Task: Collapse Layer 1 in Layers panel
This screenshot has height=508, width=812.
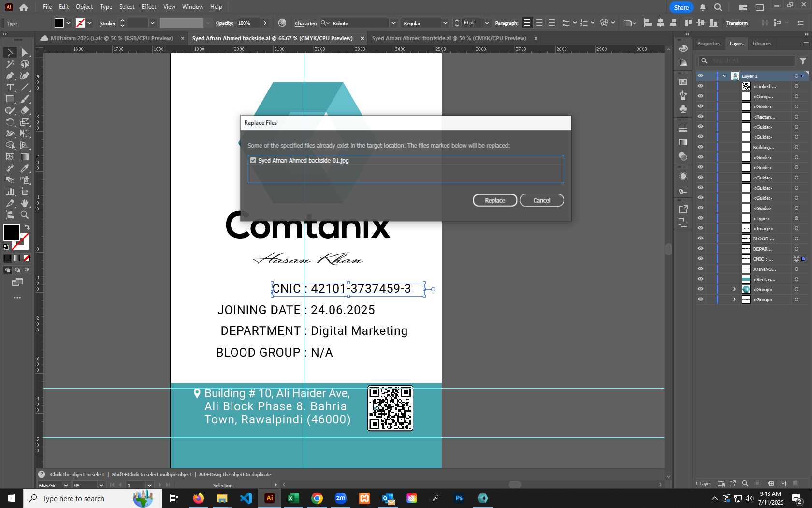Action: click(x=724, y=76)
